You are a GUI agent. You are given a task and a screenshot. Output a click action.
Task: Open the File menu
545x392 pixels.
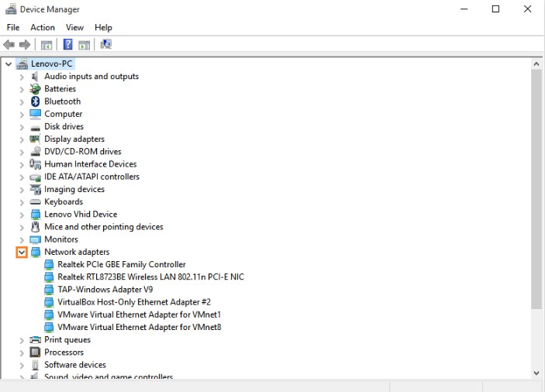coord(13,27)
